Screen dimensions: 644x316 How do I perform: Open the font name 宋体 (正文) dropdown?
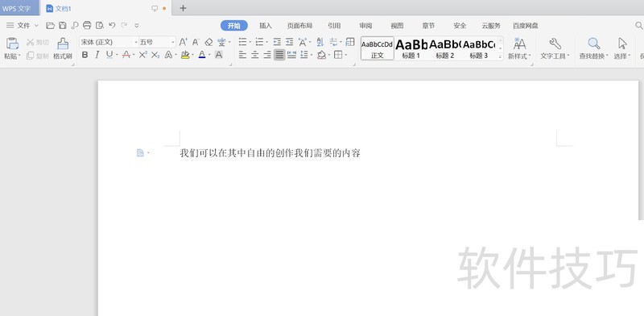(109, 42)
